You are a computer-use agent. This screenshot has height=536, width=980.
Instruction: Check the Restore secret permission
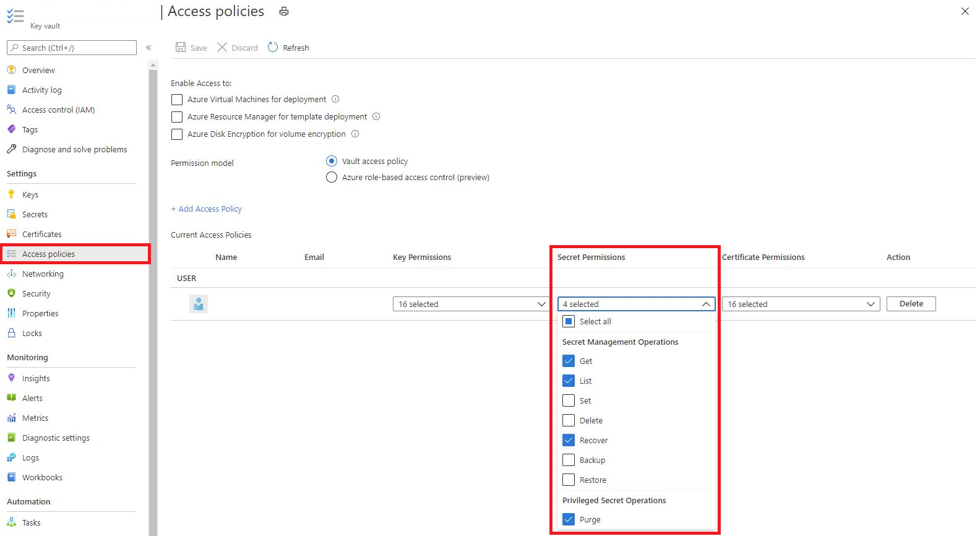pyautogui.click(x=569, y=480)
